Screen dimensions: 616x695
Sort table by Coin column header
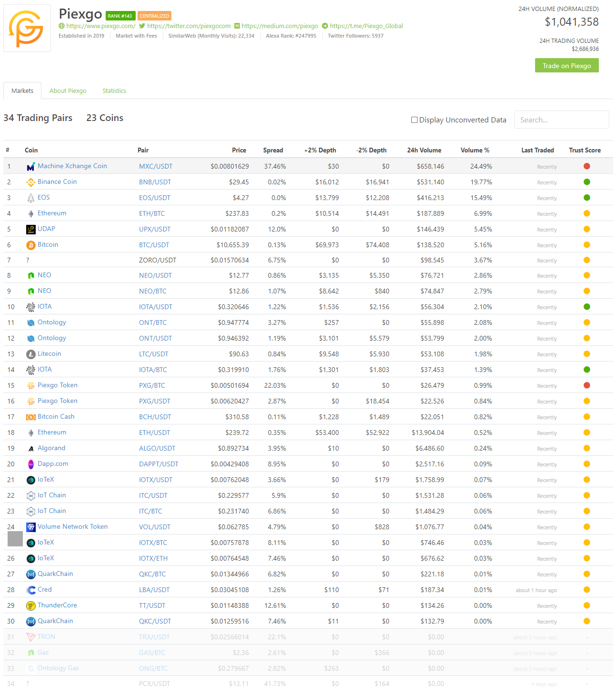(31, 151)
